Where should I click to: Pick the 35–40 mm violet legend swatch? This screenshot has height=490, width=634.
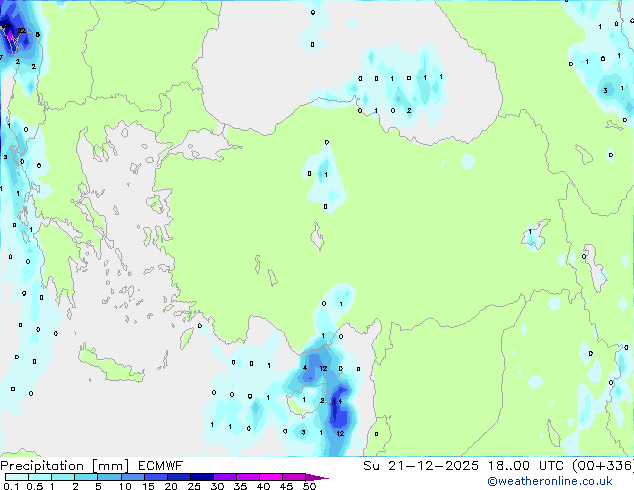tap(248, 477)
